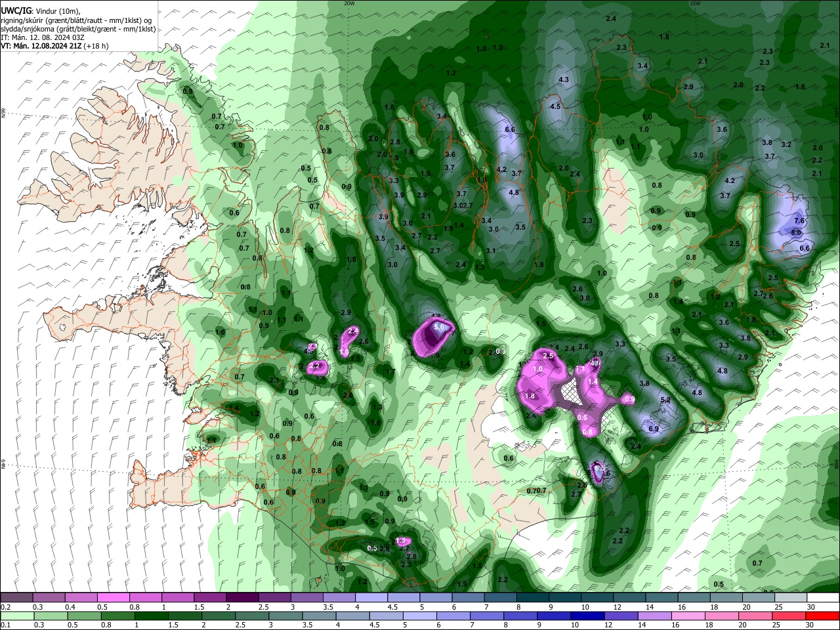Click the '0.1' label under the bottom legend row

[5, 625]
